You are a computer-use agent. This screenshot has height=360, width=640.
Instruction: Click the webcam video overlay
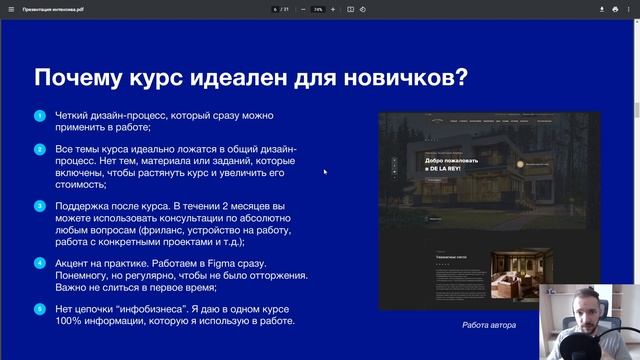[589, 322]
